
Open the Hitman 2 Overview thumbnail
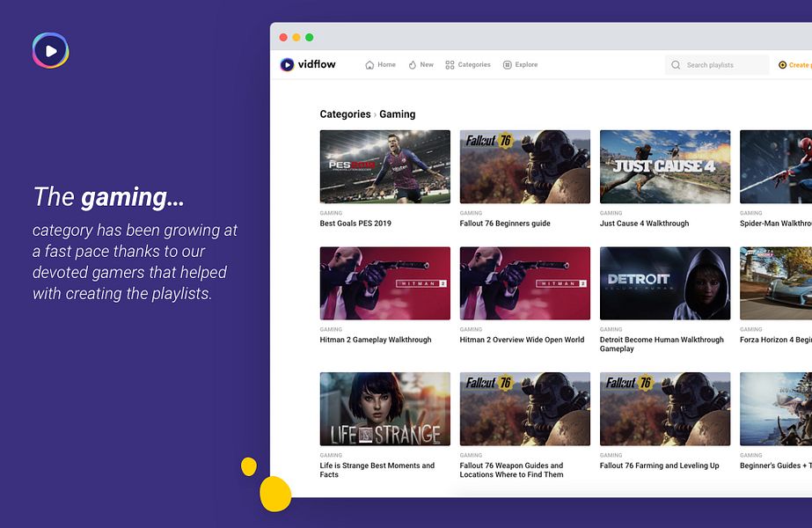525,283
